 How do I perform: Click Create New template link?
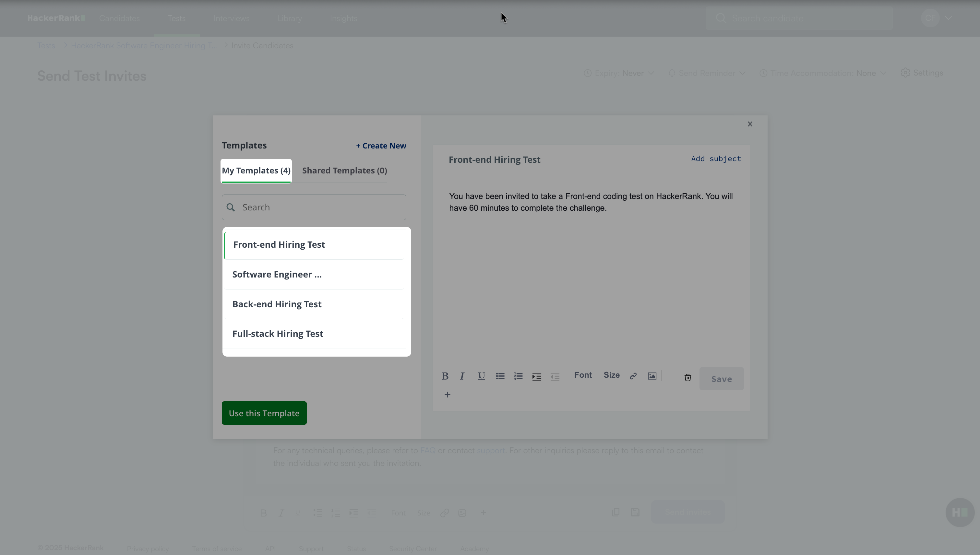tap(381, 146)
